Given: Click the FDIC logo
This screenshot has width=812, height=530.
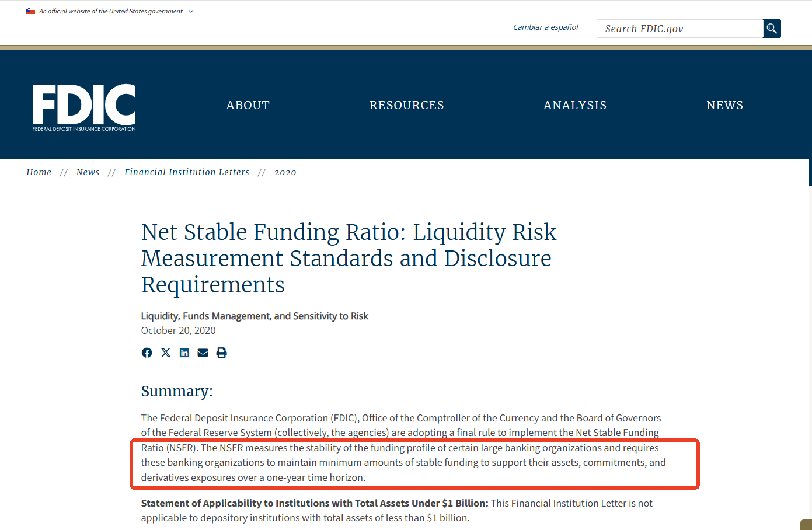Looking at the screenshot, I should pyautogui.click(x=84, y=107).
